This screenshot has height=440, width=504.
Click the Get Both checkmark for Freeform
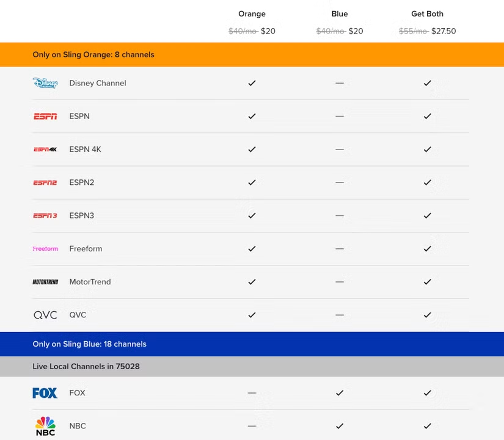tap(428, 248)
